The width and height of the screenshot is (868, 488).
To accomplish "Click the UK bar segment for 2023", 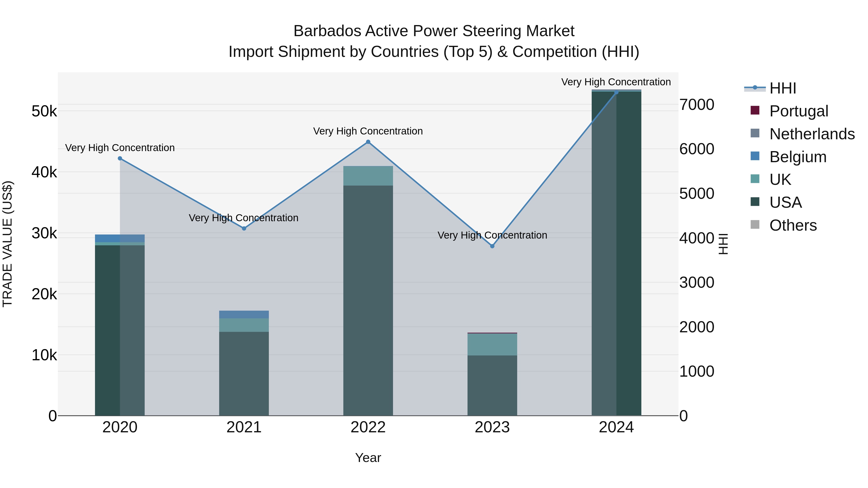I will [492, 344].
